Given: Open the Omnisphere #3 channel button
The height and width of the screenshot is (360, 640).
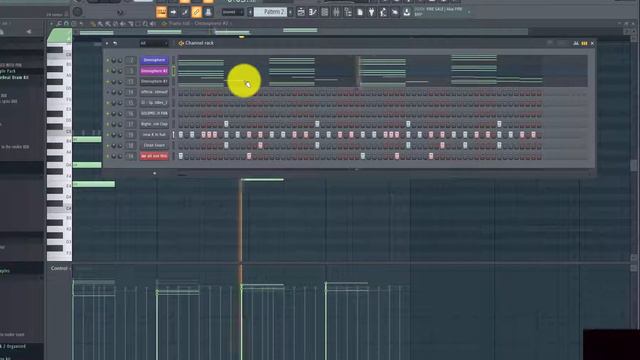Looking at the screenshot, I should [154, 82].
